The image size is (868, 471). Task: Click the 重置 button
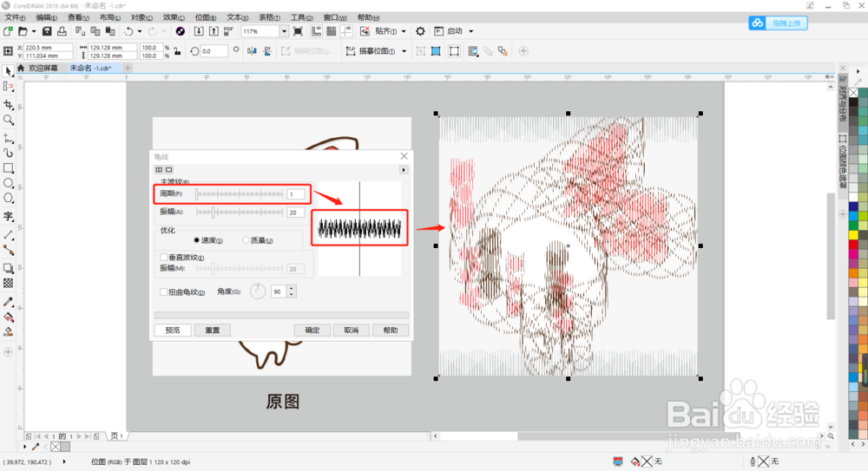click(213, 330)
